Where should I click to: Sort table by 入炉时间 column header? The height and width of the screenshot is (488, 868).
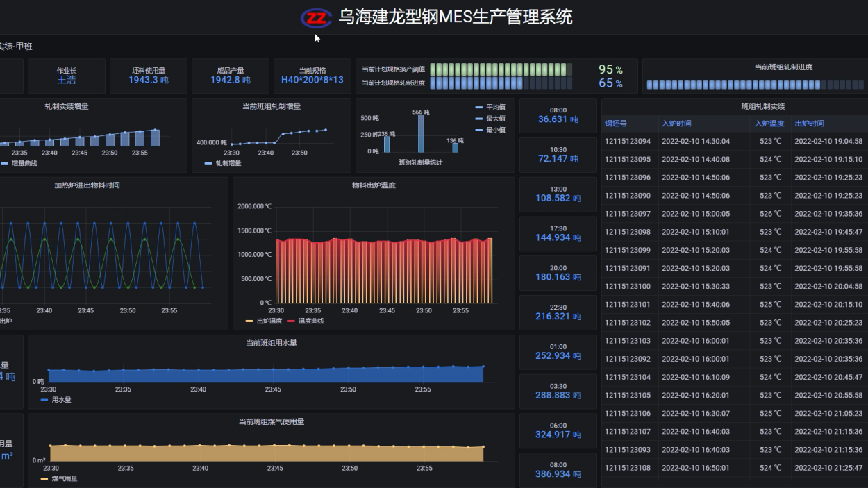pos(676,124)
